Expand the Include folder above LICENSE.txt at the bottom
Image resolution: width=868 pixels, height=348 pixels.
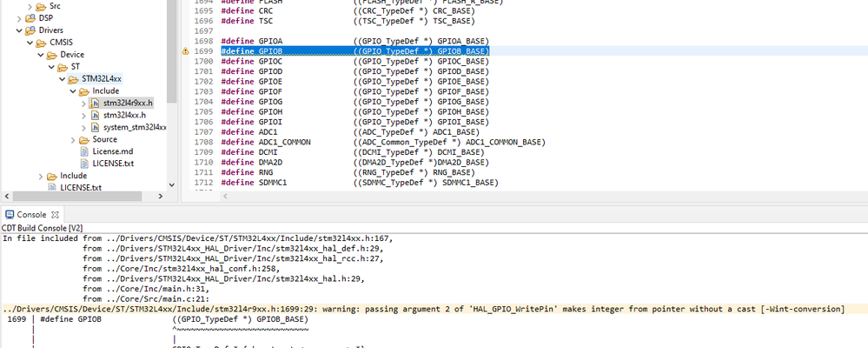pos(41,177)
